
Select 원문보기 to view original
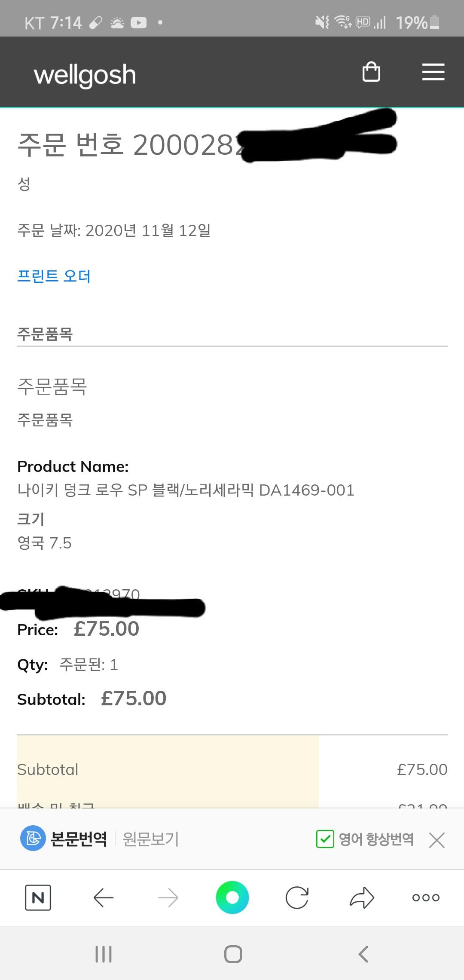click(150, 839)
